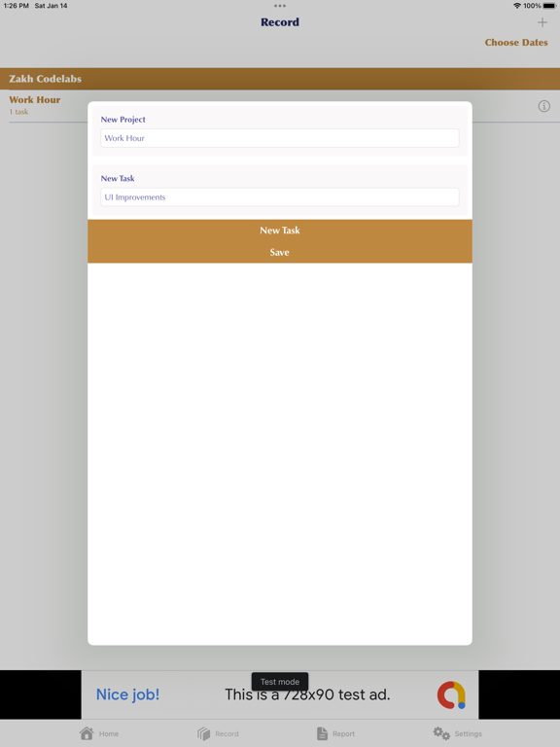Viewport: 560px width, 747px height.
Task: Tap the three-dot multitasking indicator
Action: (280, 6)
